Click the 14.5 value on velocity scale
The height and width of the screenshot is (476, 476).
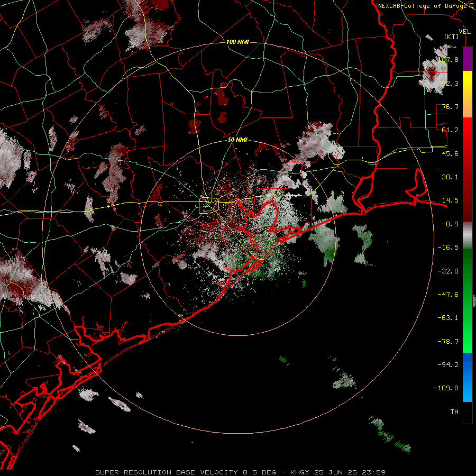coord(450,200)
